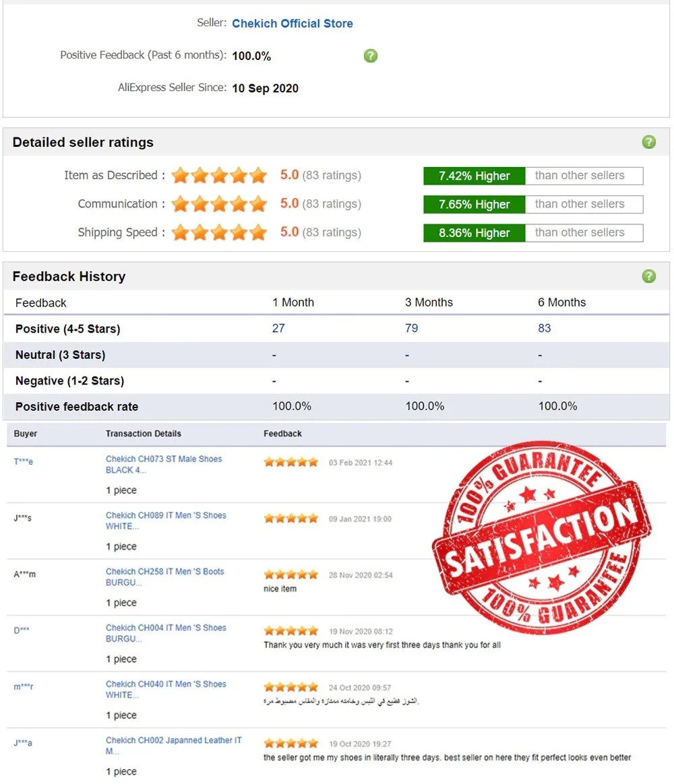Screen dimensions: 674x784
Task: Click help icon beside Positive Feedback percentage
Action: [x=371, y=56]
